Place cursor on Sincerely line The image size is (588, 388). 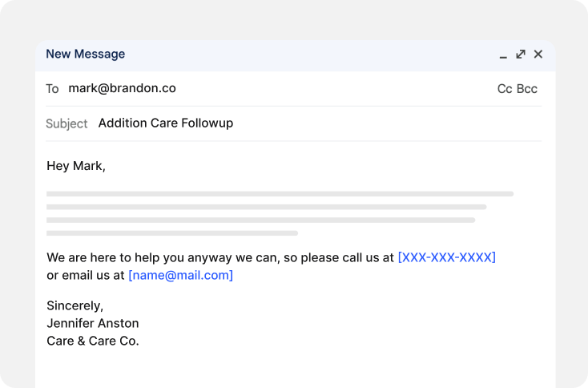pyautogui.click(x=75, y=305)
